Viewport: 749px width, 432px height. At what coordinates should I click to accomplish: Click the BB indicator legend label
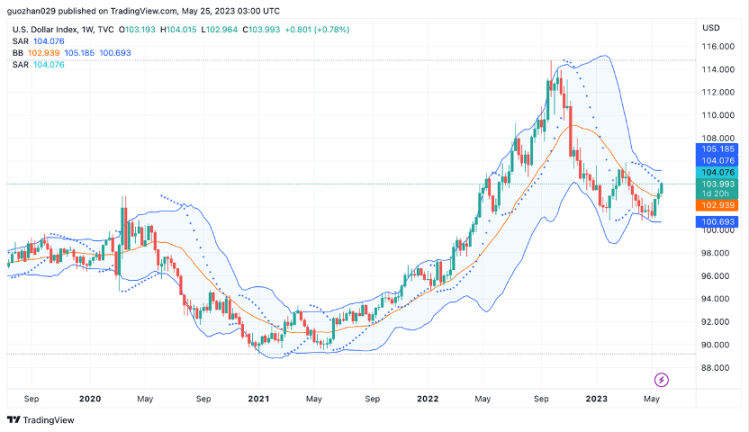(x=18, y=52)
